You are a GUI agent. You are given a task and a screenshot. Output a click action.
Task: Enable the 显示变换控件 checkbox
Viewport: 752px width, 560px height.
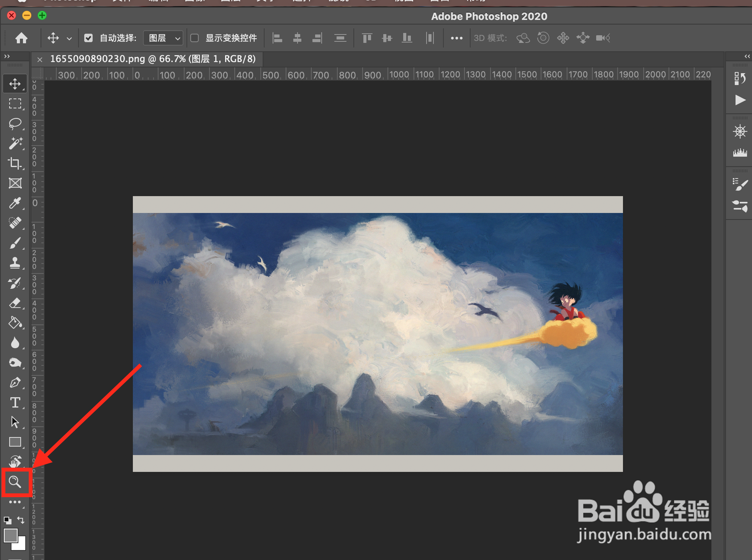(x=195, y=38)
